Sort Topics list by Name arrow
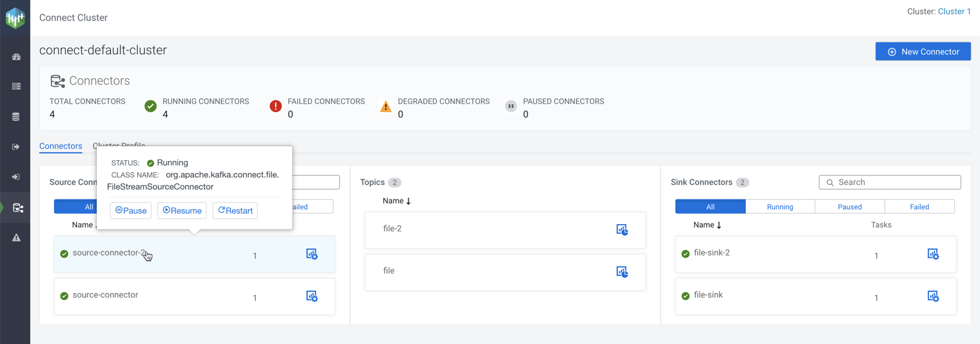 (x=409, y=201)
